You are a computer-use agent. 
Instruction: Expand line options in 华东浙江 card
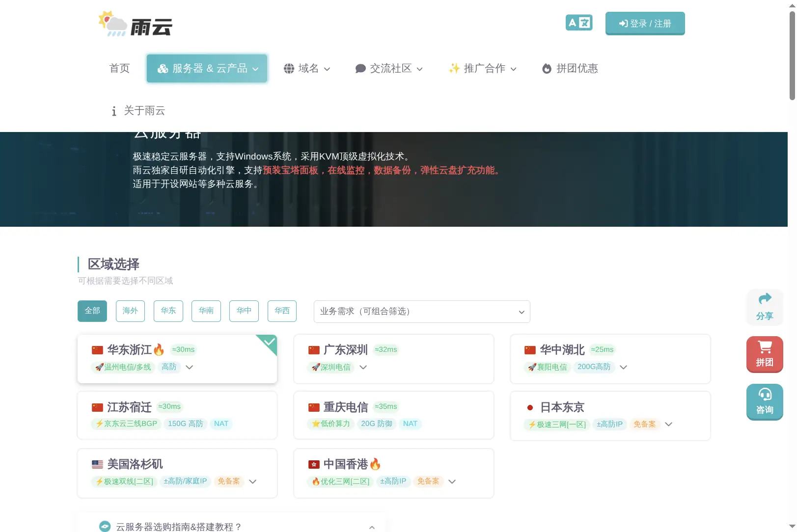(190, 367)
